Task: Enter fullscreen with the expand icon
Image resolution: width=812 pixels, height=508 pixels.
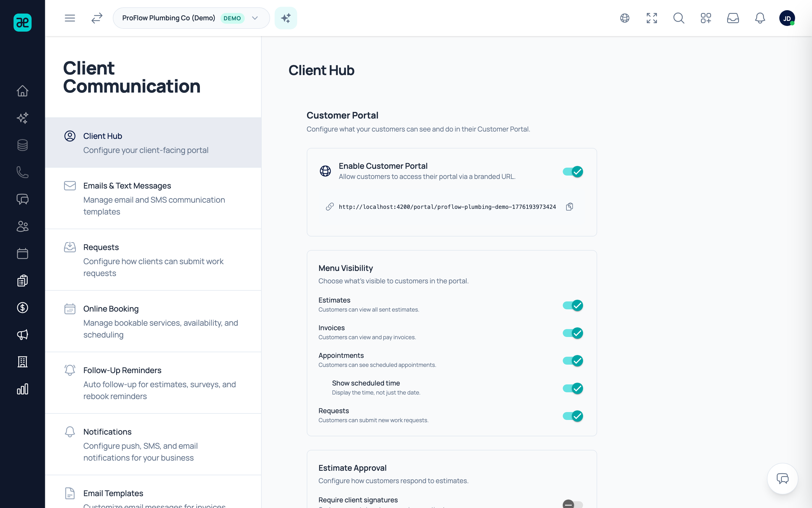Action: (652, 18)
